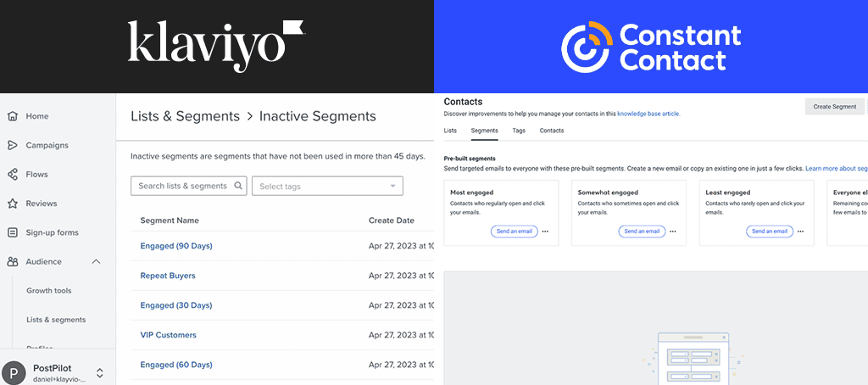Type in Search lists & segments field

(x=182, y=186)
